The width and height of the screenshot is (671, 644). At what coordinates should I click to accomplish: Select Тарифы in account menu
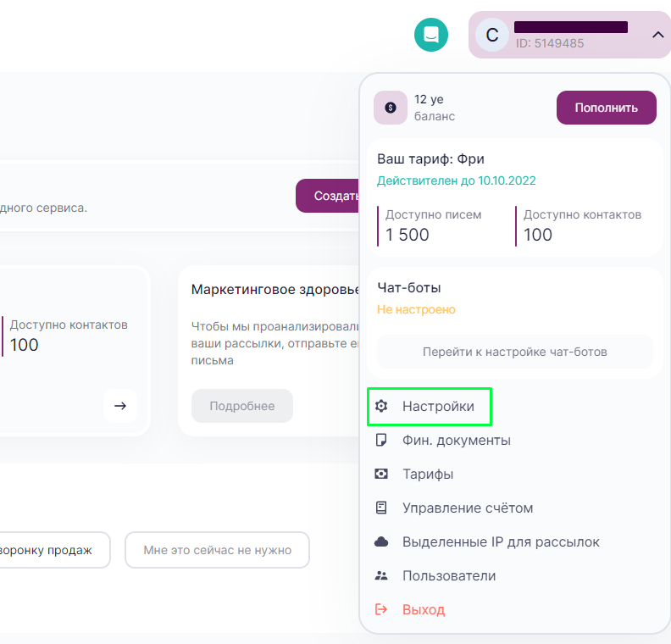428,475
